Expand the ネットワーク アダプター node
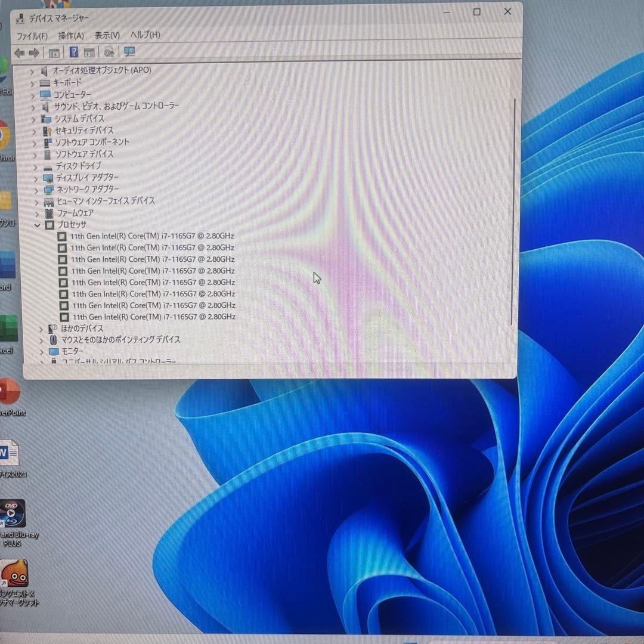 [x=36, y=190]
